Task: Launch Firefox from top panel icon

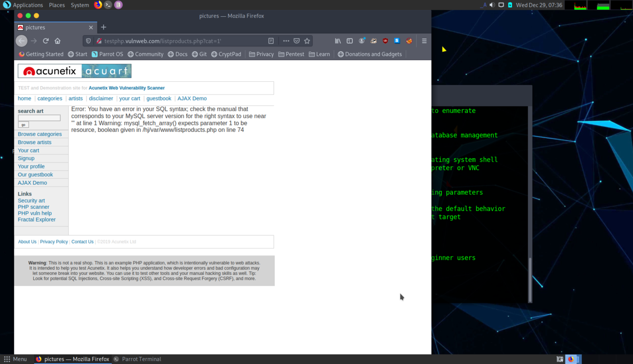Action: [98, 5]
